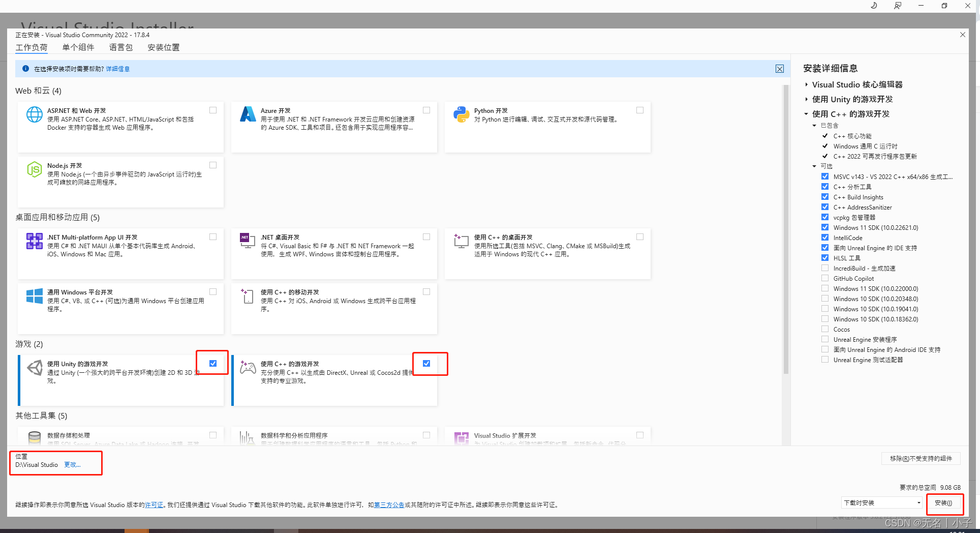Viewport: 980px width, 533px height.
Task: Click the C++ game development gamepad icon
Action: (248, 368)
